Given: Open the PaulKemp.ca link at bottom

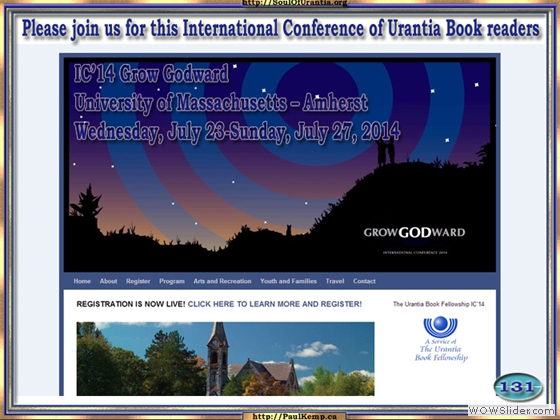Looking at the screenshot, I should (x=294, y=416).
